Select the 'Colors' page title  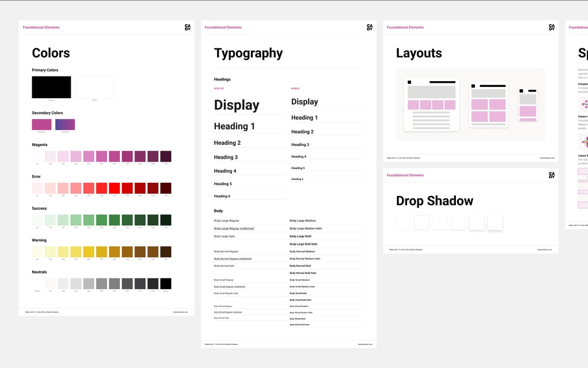pos(51,53)
